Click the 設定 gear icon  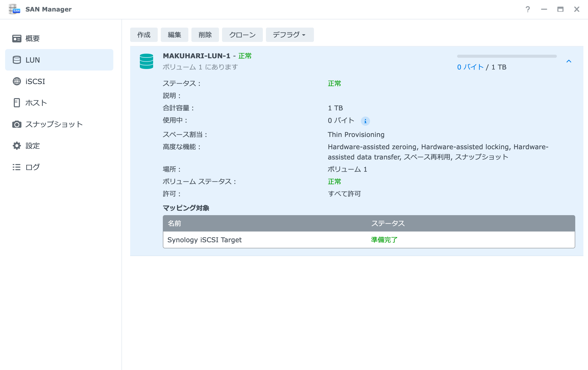click(x=17, y=146)
